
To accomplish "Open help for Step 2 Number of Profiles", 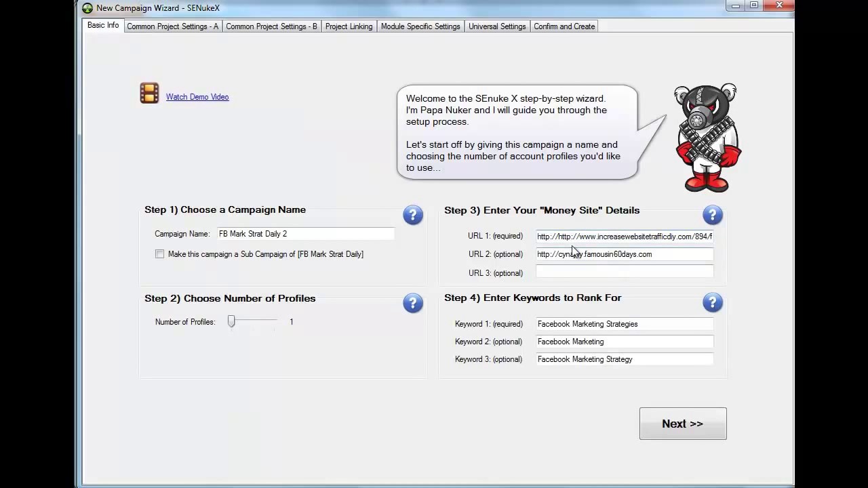I will point(413,303).
